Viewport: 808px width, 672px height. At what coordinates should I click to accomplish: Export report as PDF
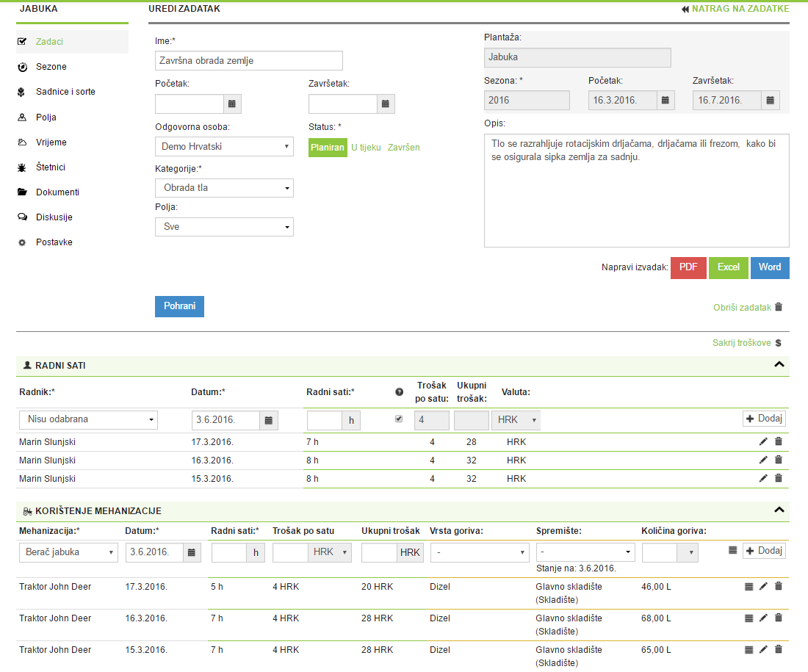click(688, 268)
